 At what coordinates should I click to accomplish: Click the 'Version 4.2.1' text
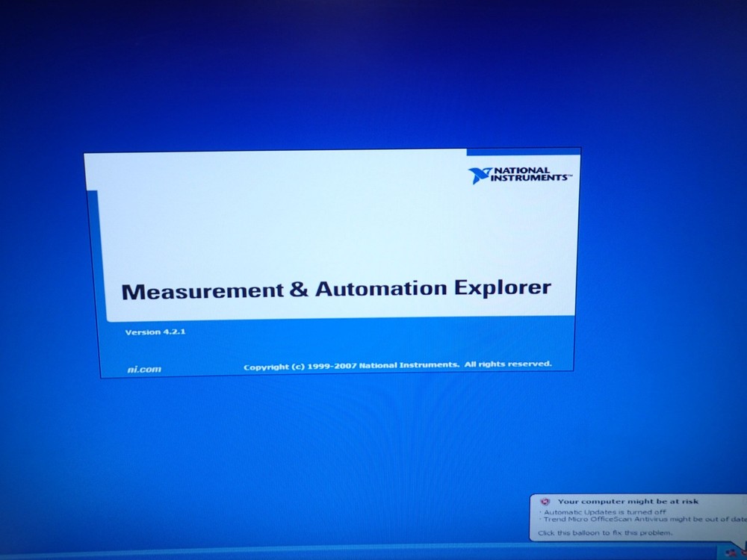[155, 332]
